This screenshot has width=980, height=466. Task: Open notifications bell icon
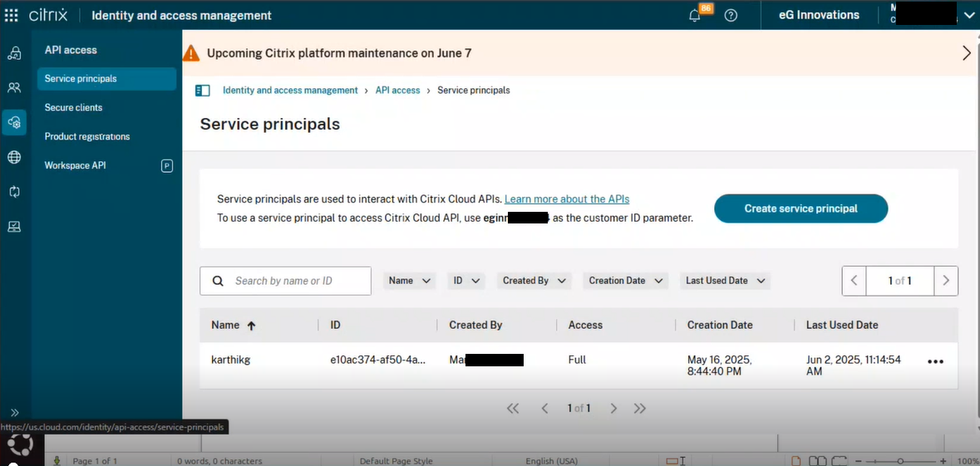(x=695, y=15)
